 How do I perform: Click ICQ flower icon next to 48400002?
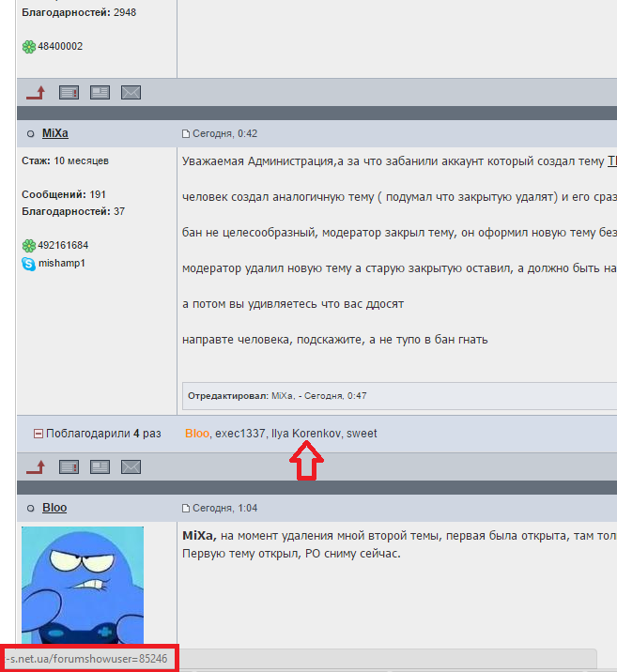tap(29, 47)
